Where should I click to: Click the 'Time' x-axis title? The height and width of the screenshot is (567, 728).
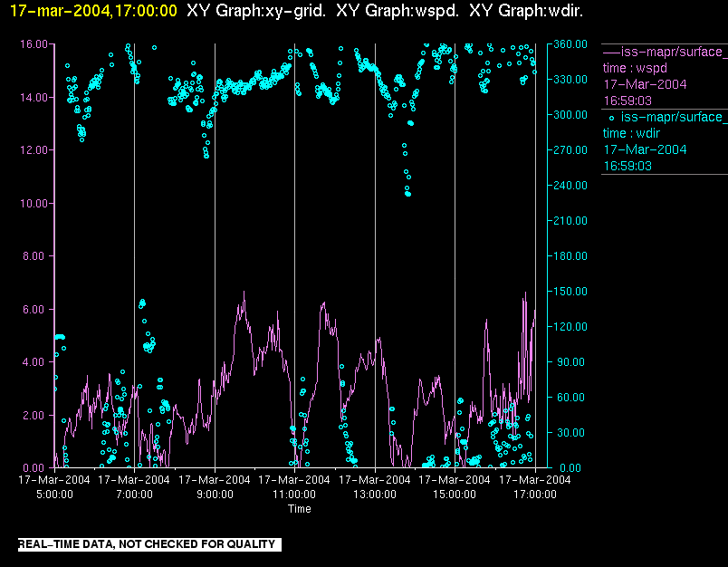(x=300, y=509)
